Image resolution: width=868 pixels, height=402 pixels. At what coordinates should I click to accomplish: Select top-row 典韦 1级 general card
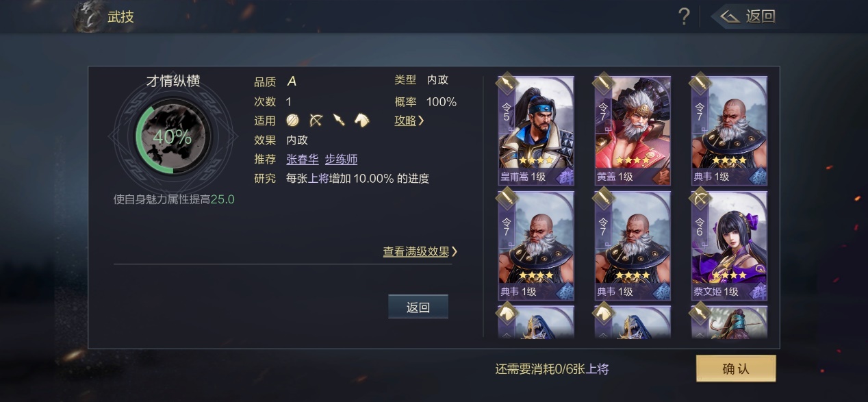tap(730, 131)
